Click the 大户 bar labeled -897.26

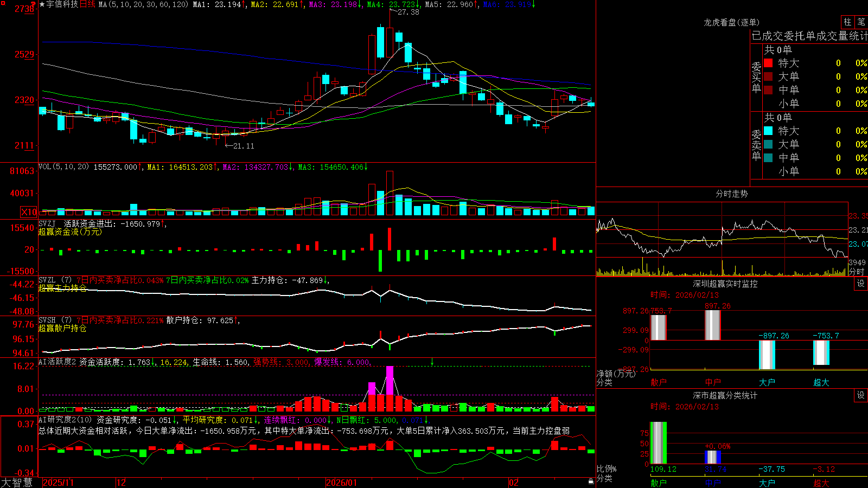(767, 355)
